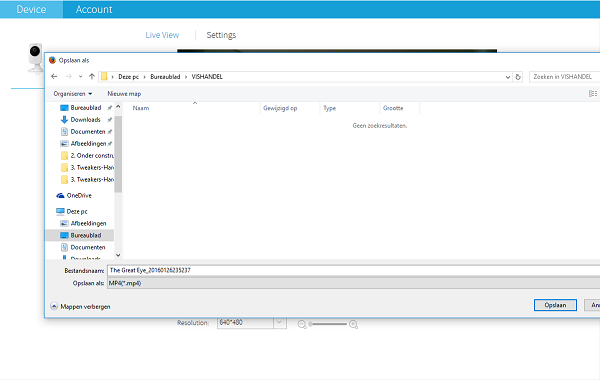Screen dimensions: 600x380
Task: Click the zoom-out magnifier icon
Action: [302, 325]
